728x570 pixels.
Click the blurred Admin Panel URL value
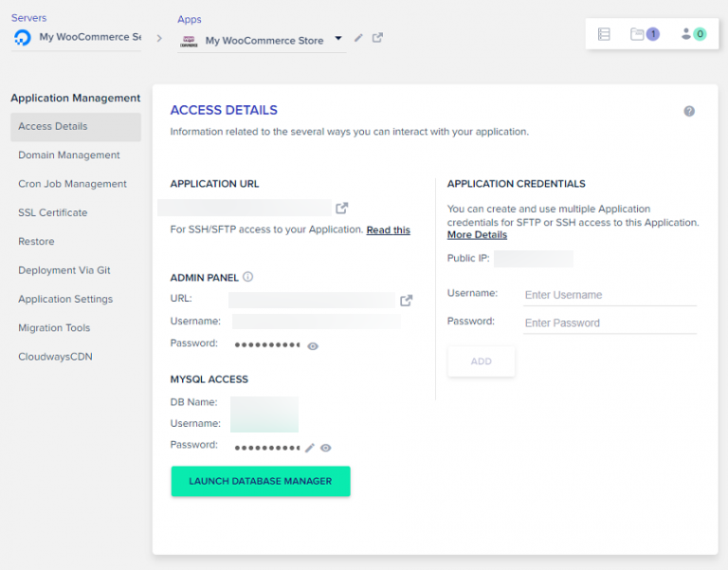(312, 300)
